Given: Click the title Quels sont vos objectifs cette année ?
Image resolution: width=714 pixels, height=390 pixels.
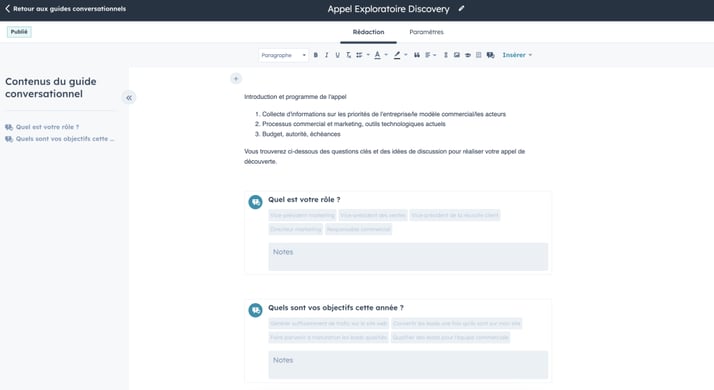Looking at the screenshot, I should pyautogui.click(x=336, y=308).
